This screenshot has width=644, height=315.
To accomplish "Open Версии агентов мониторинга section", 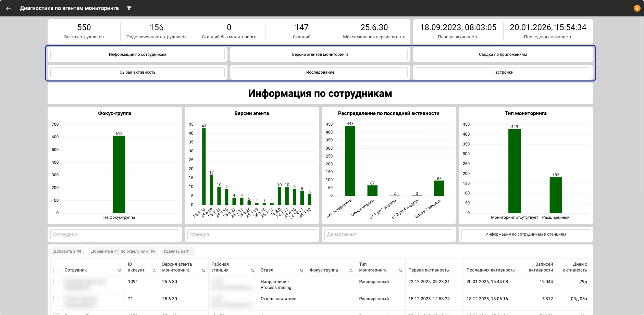I will [320, 54].
